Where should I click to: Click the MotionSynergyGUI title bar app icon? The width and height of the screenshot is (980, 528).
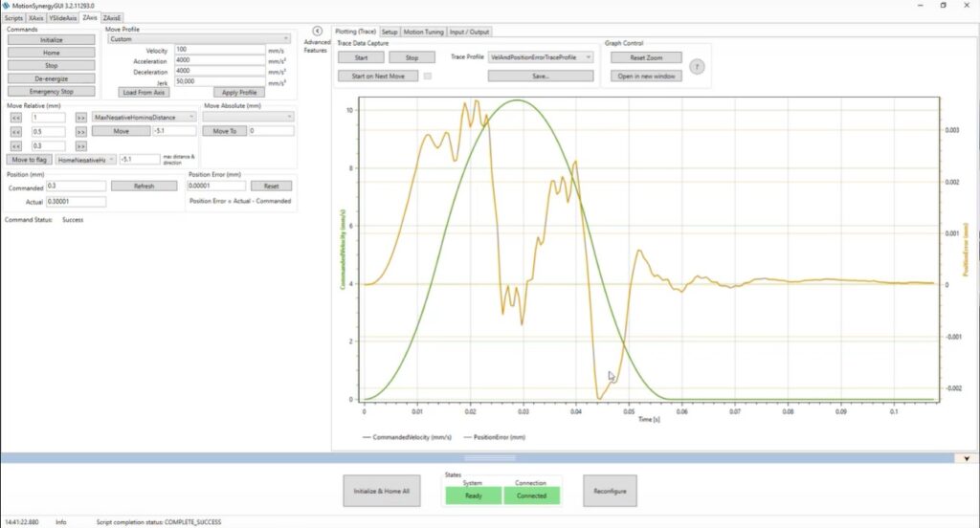point(7,5)
